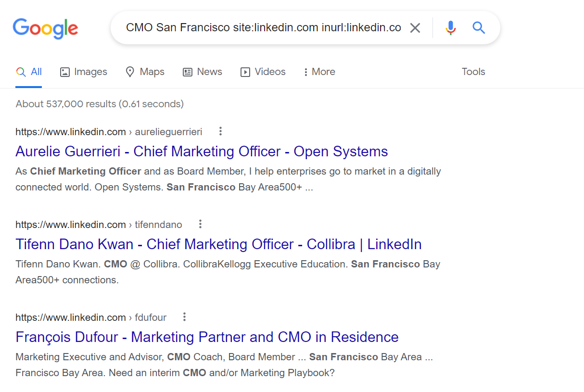This screenshot has height=392, width=584.
Task: Open options menu for aurelieguerrieri result
Action: (x=220, y=131)
